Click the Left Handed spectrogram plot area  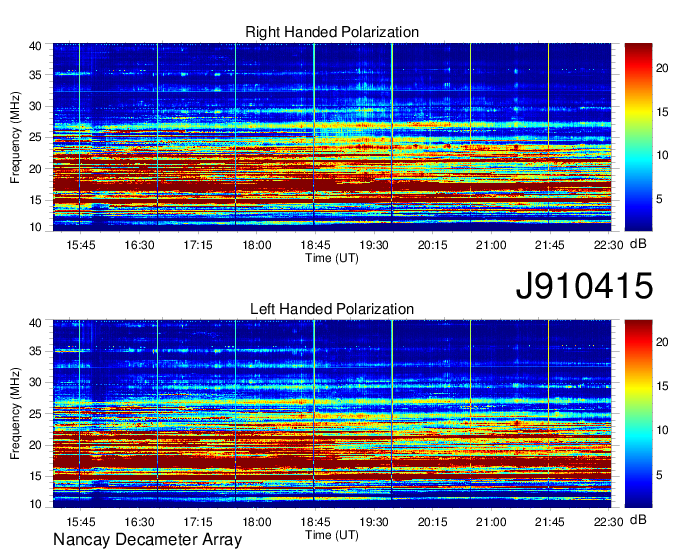pos(332,414)
